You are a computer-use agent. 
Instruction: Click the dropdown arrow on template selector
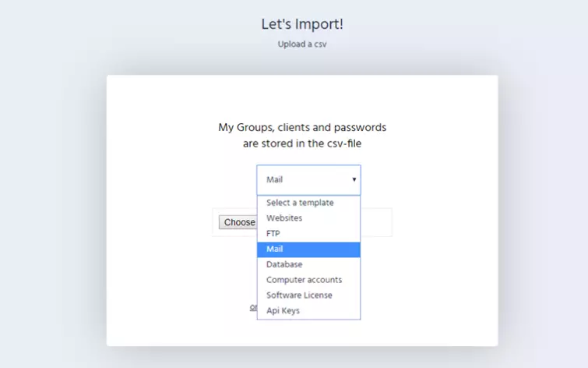(x=354, y=179)
